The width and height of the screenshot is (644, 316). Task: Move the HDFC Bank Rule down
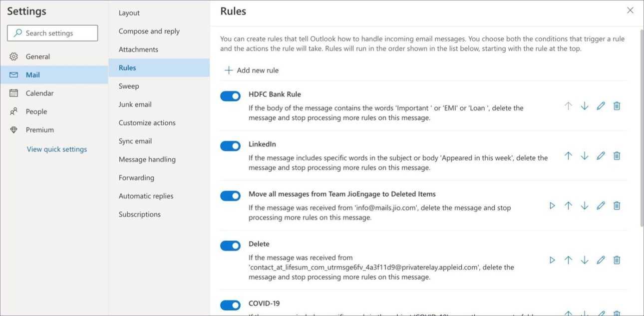584,106
